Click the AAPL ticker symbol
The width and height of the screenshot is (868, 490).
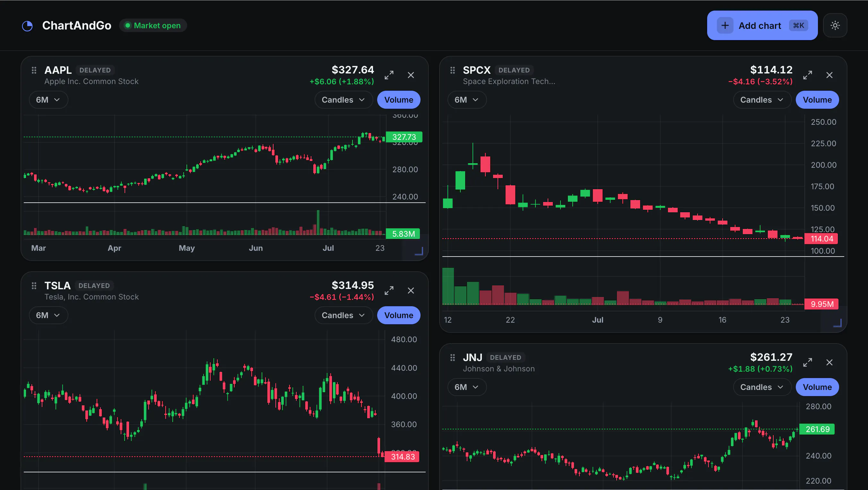(58, 70)
